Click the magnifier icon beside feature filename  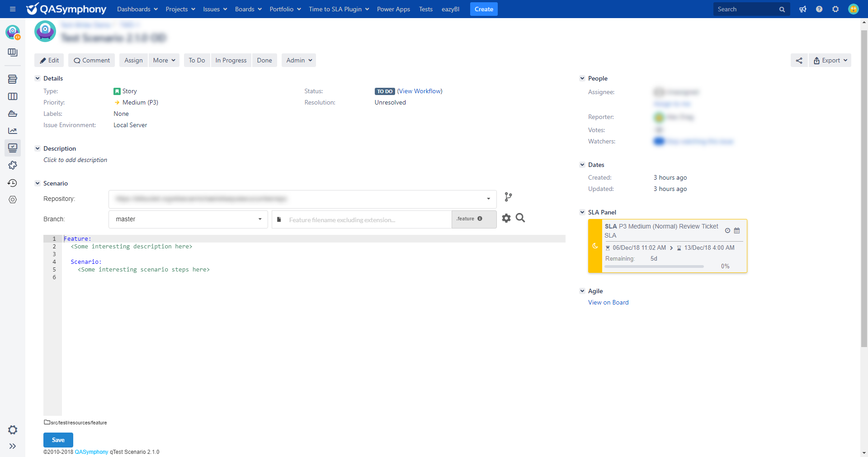click(x=520, y=218)
